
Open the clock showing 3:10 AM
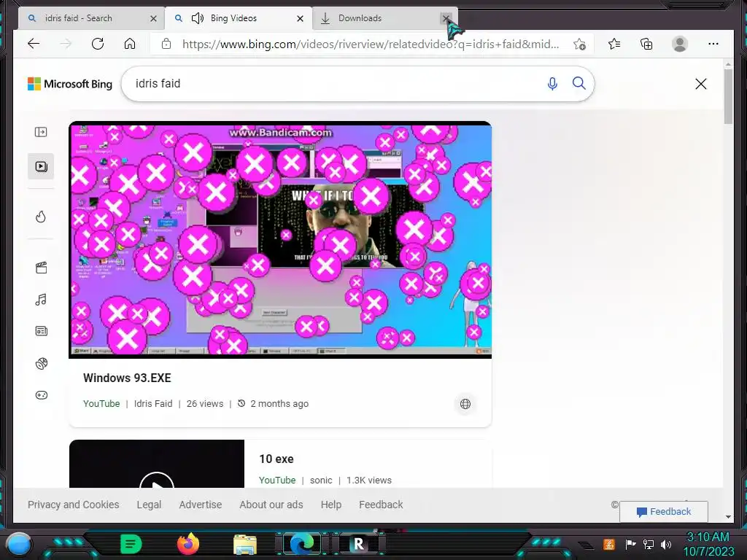click(708, 544)
